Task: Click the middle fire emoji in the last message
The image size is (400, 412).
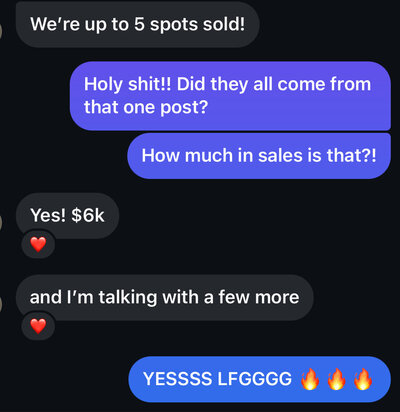Action: tap(336, 379)
